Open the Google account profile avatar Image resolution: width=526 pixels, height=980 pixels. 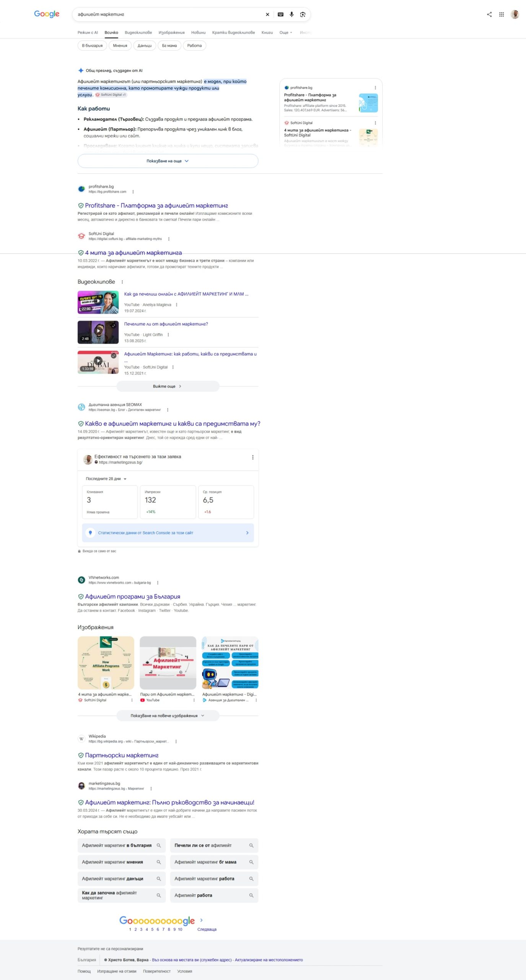point(515,15)
